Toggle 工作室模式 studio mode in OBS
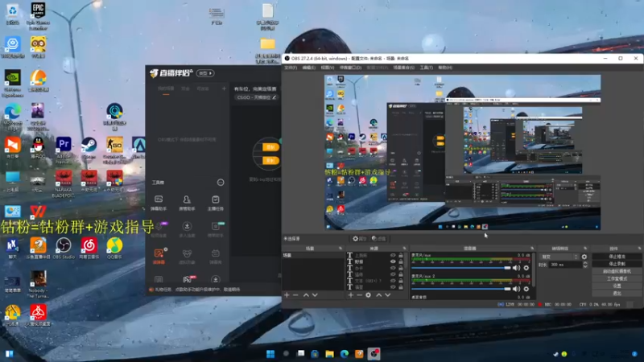This screenshot has width=644, height=362. point(617,278)
